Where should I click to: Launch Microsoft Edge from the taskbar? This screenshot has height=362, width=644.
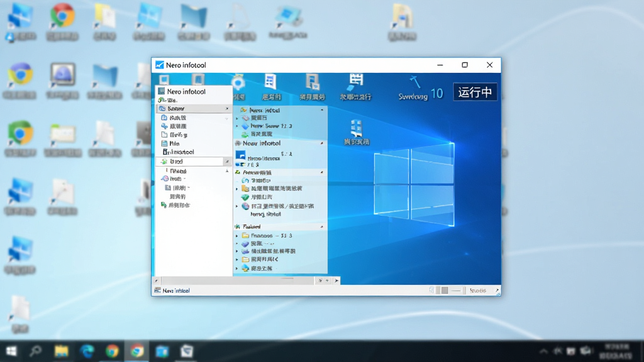tap(87, 351)
